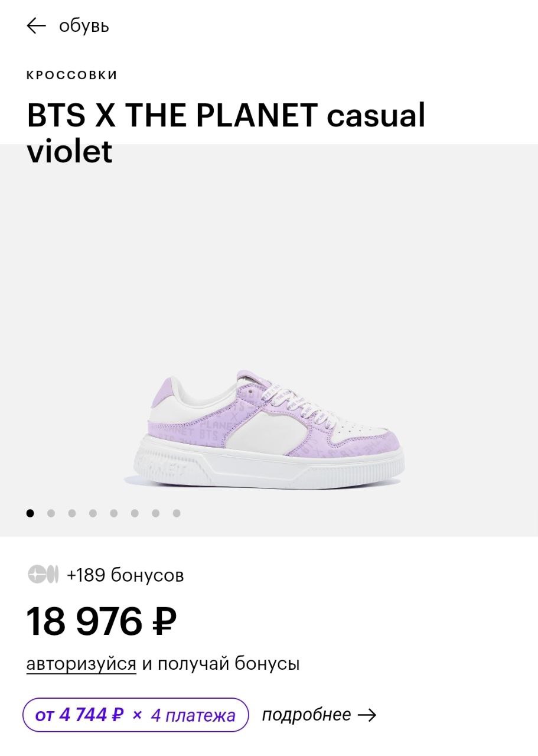Jump to the fifth carousel image dot

[113, 513]
